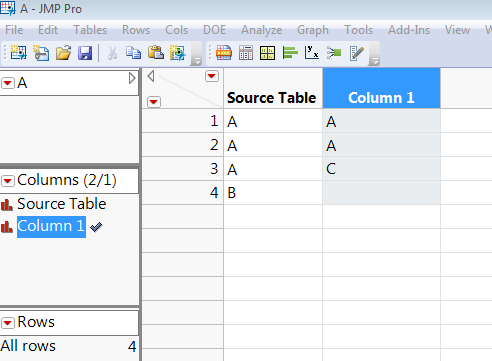The width and height of the screenshot is (492, 361).
Task: Select row number 3 in the grid
Action: pos(183,169)
